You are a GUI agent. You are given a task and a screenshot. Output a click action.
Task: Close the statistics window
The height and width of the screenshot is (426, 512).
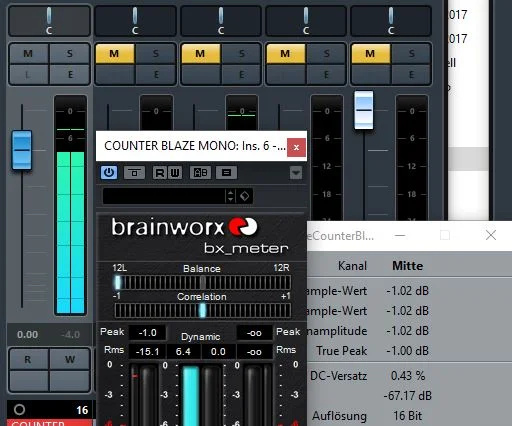pyautogui.click(x=491, y=235)
